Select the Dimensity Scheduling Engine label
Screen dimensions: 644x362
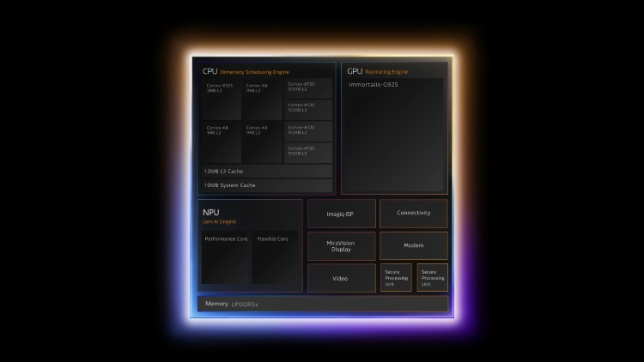point(252,72)
